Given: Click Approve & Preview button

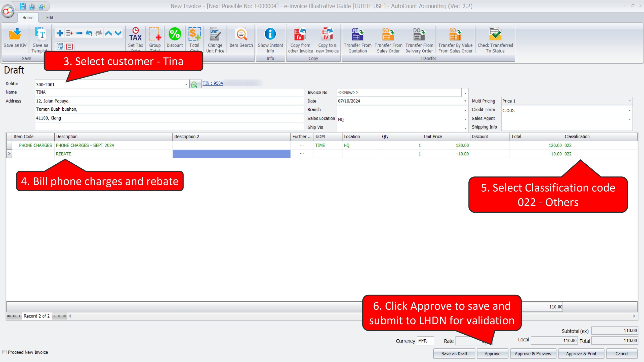Looking at the screenshot, I should point(533,354).
